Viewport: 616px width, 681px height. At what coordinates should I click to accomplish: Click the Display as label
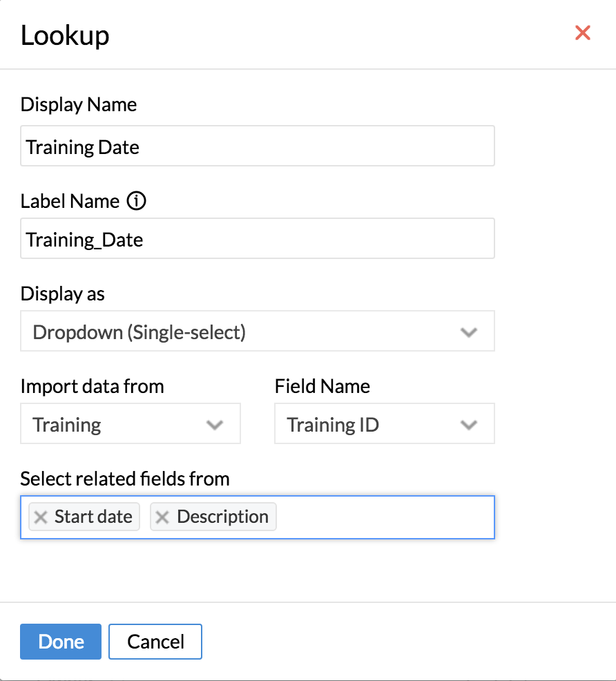tap(63, 294)
